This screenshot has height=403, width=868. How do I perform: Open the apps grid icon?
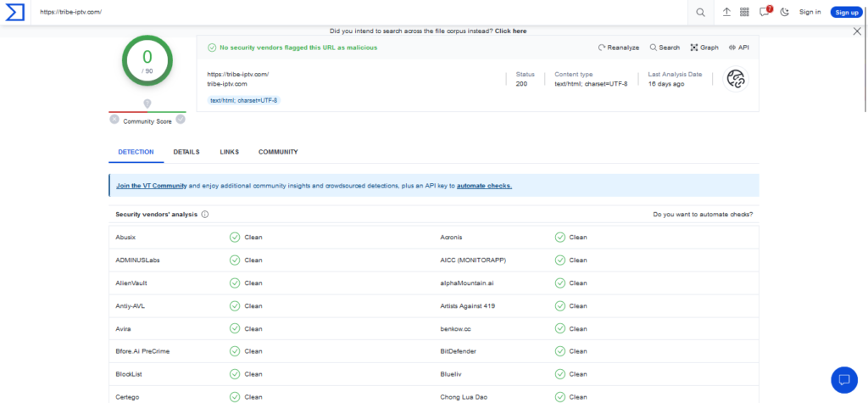click(744, 12)
